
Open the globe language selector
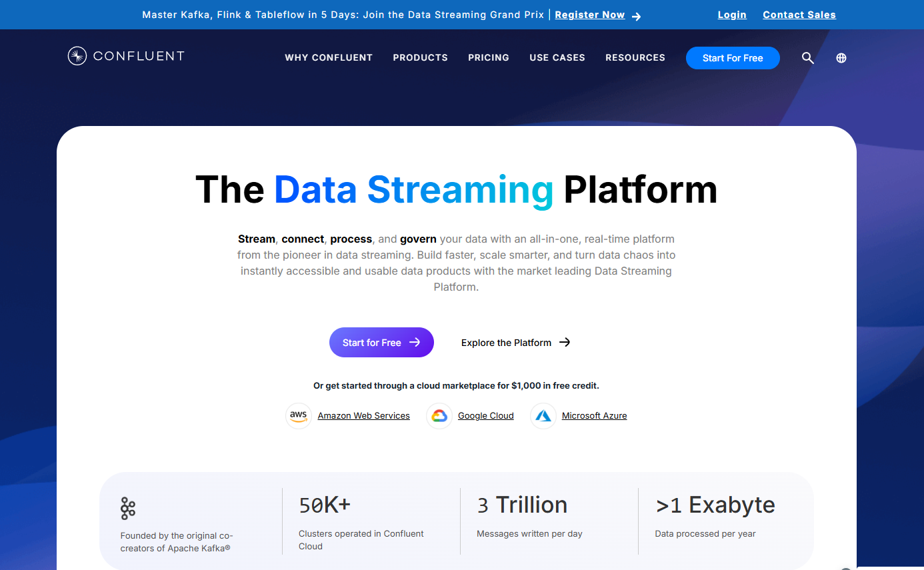(x=841, y=58)
